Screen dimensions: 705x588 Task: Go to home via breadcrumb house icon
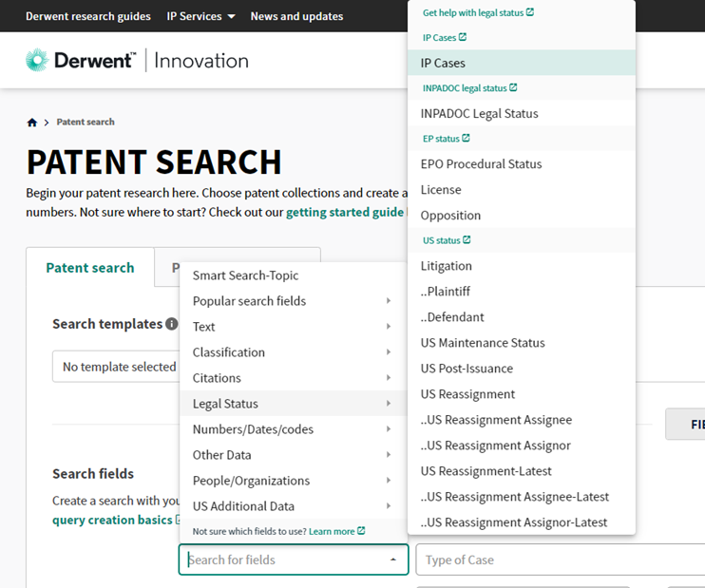click(x=32, y=123)
